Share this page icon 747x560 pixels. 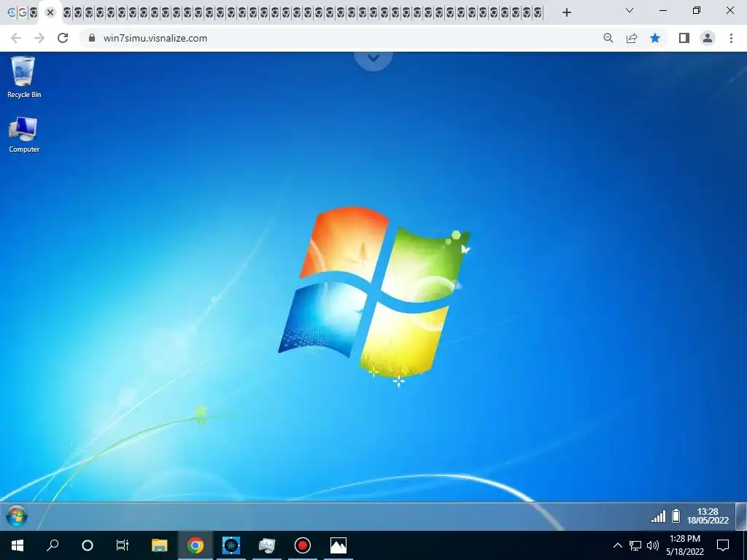click(x=632, y=38)
